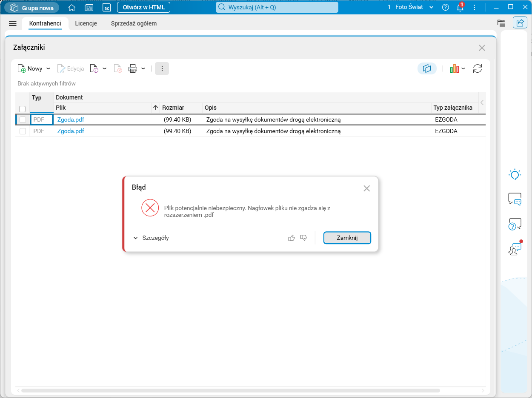
Task: Click the delete document icon
Action: pos(118,68)
